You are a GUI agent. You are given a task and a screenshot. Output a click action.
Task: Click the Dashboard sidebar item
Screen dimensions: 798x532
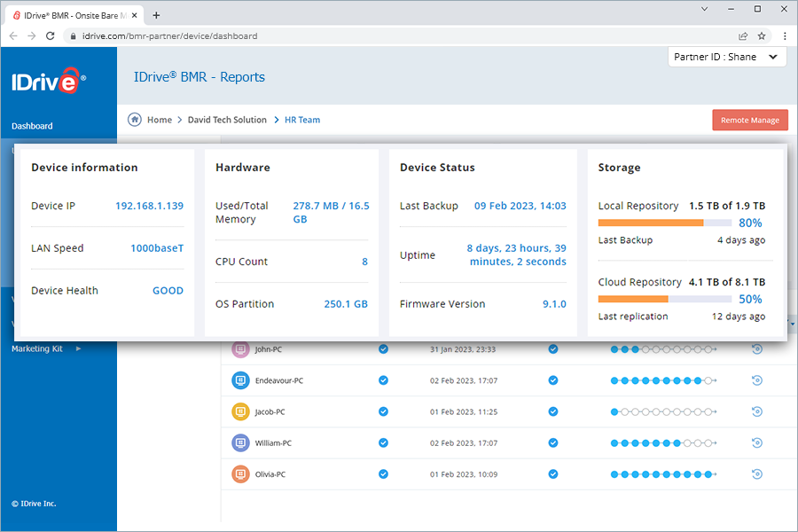32,126
